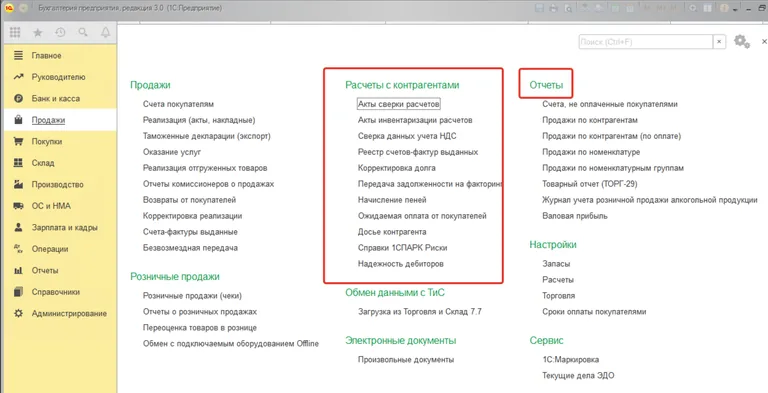Click the magnifier search icon in sidebar header

tap(83, 32)
